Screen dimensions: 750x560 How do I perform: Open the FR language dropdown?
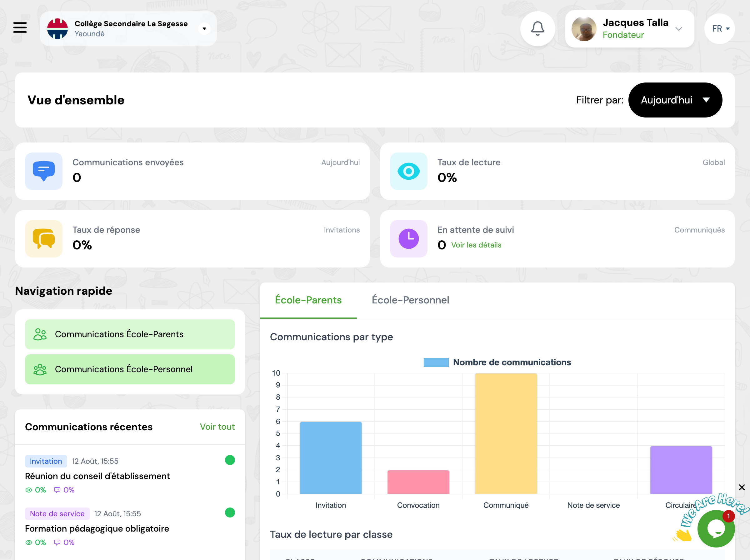(720, 29)
